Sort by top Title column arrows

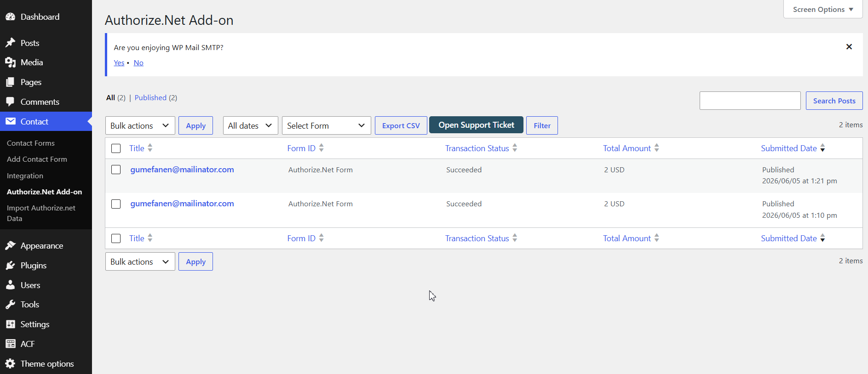[150, 148]
